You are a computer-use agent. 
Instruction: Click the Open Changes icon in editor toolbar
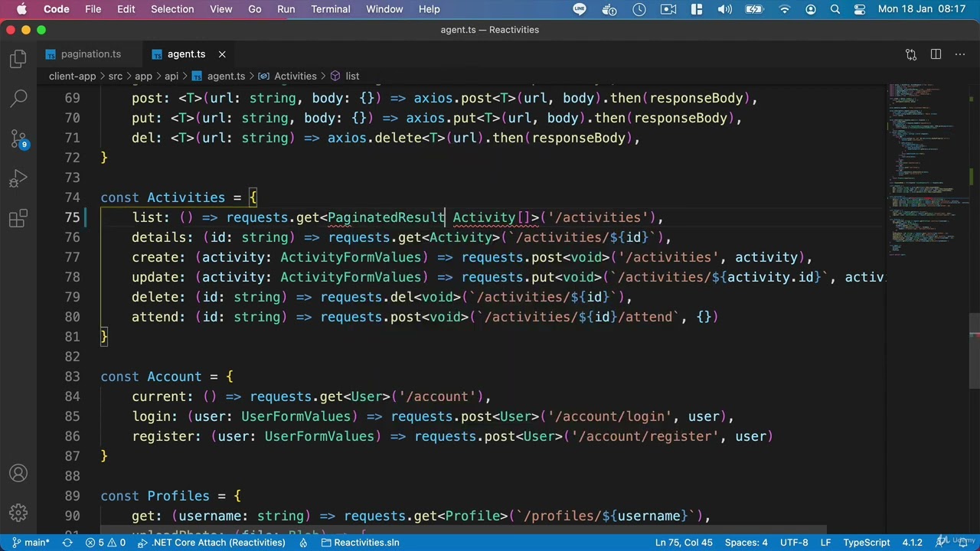911,54
